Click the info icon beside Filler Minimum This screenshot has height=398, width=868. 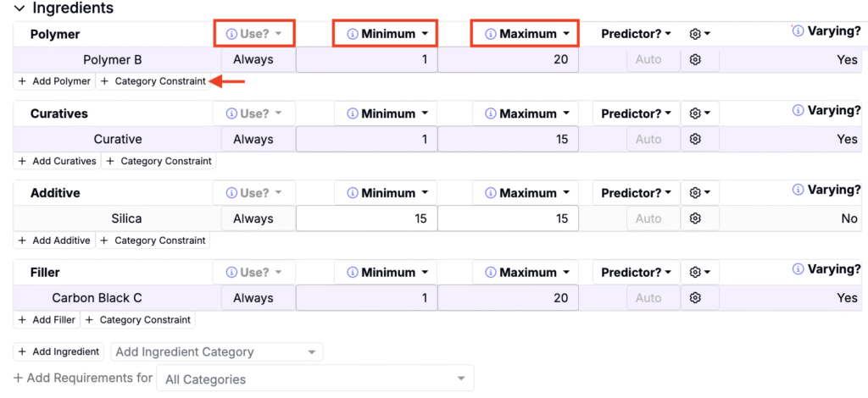pos(352,273)
